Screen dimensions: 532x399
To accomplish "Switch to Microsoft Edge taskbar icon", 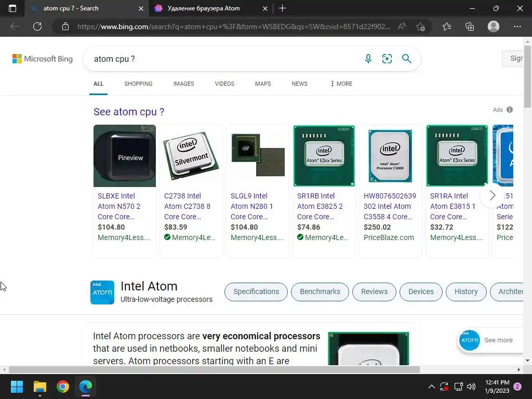I will (x=86, y=387).
